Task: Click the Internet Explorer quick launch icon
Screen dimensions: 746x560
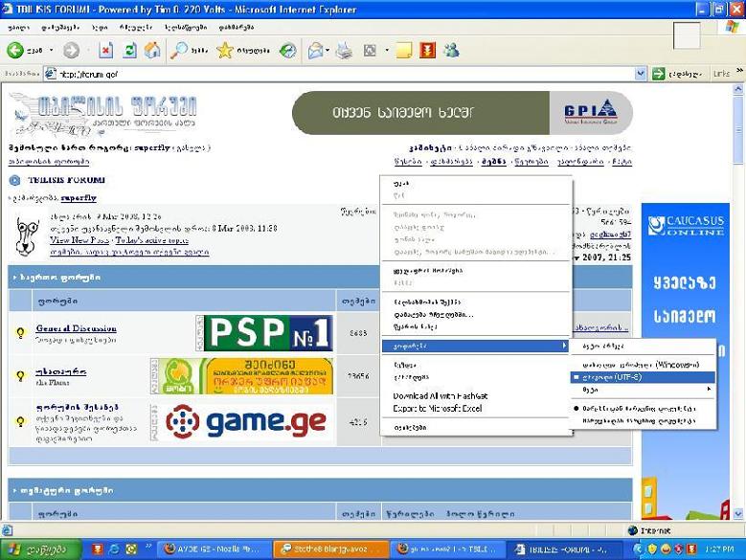Action: [115, 549]
